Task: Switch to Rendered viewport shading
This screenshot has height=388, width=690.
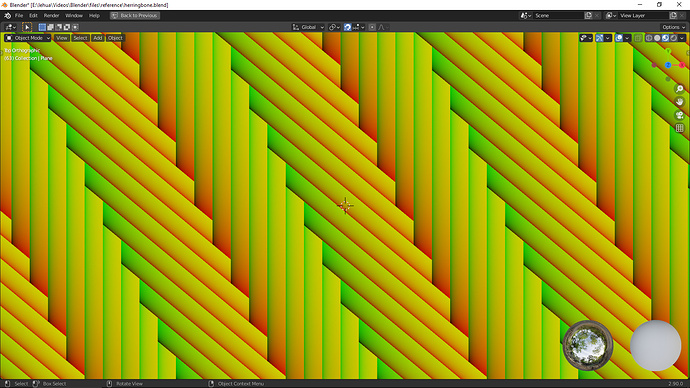Action: pos(674,38)
